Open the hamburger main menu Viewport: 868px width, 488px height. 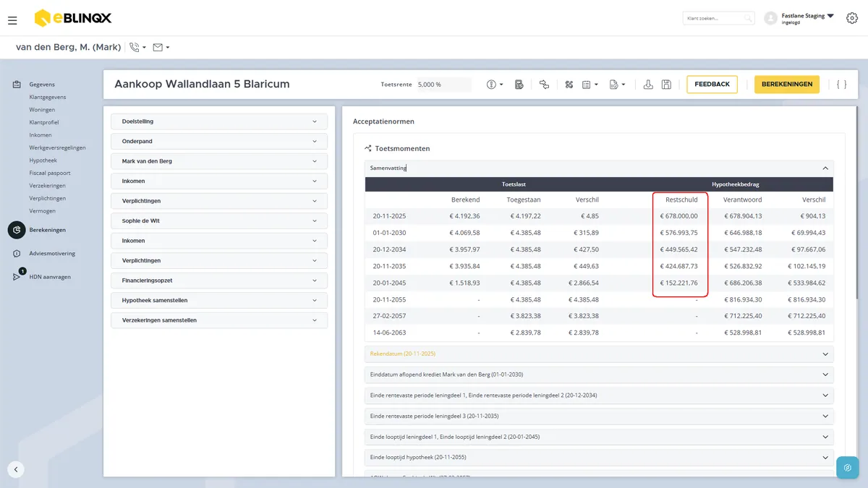pyautogui.click(x=12, y=20)
